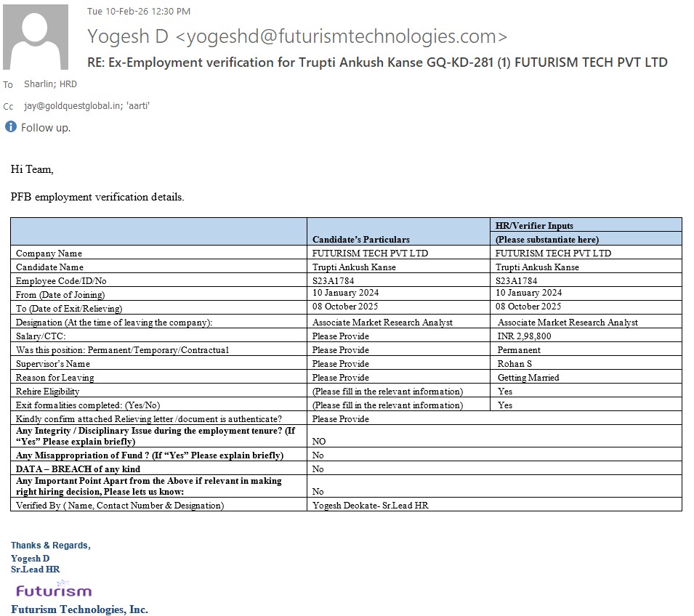Click 'DATA – BREACH of any kind' label
694x616 pixels.
coord(78,469)
